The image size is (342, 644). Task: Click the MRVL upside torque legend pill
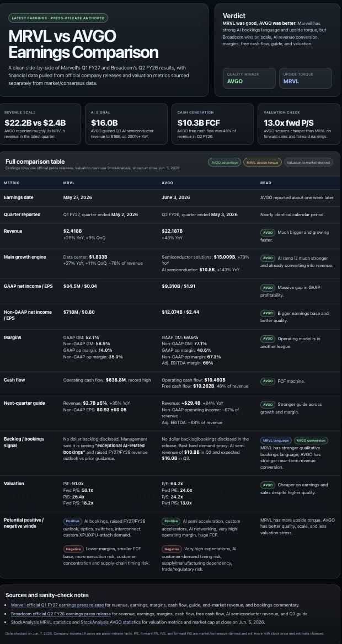pos(262,163)
